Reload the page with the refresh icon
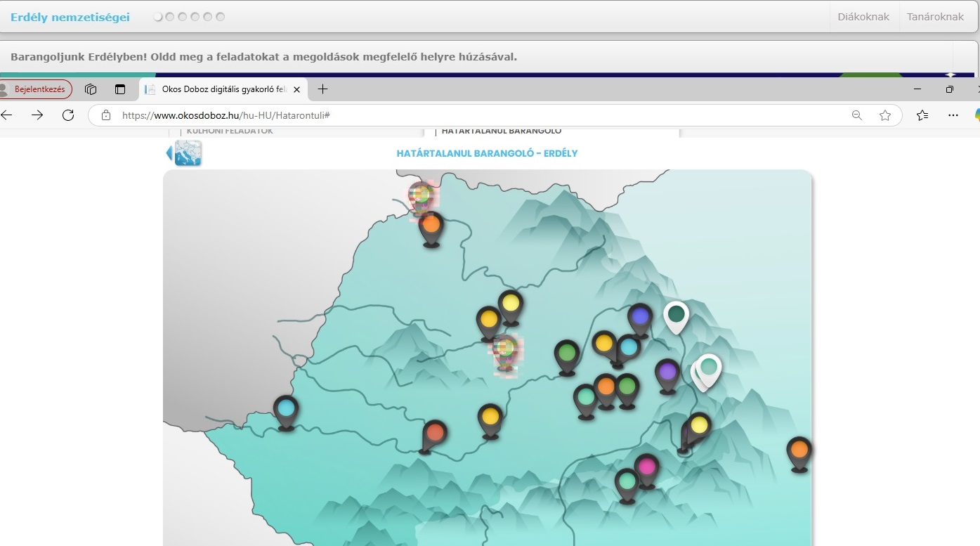This screenshot has height=546, width=980. point(68,115)
